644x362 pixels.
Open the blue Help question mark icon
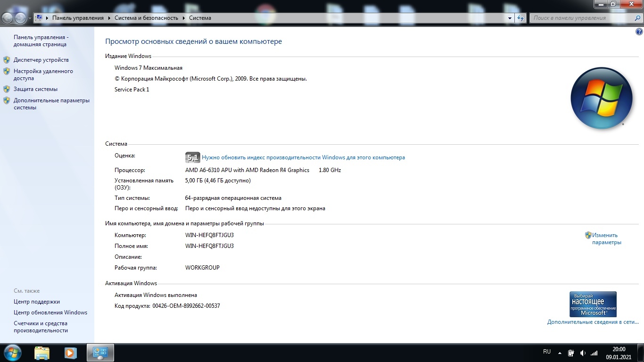639,32
